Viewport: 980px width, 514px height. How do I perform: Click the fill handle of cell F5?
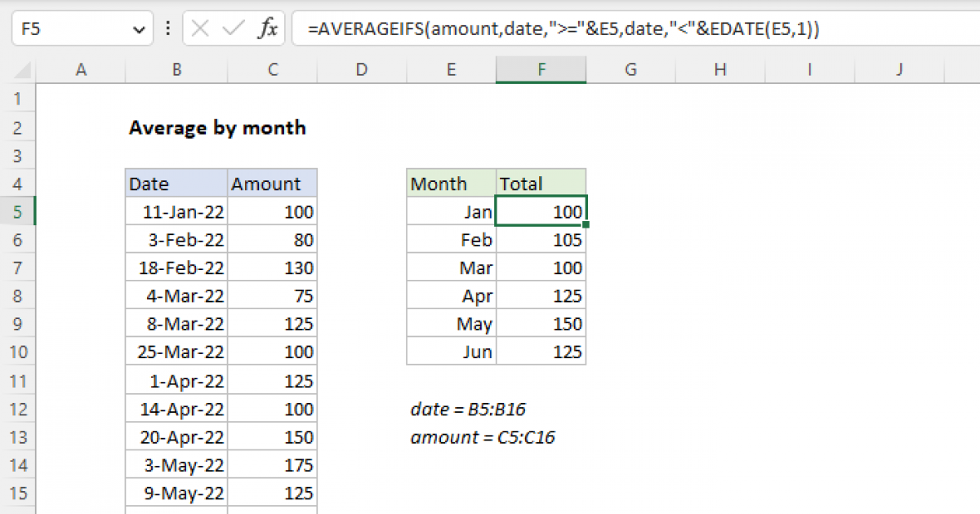pos(586,224)
